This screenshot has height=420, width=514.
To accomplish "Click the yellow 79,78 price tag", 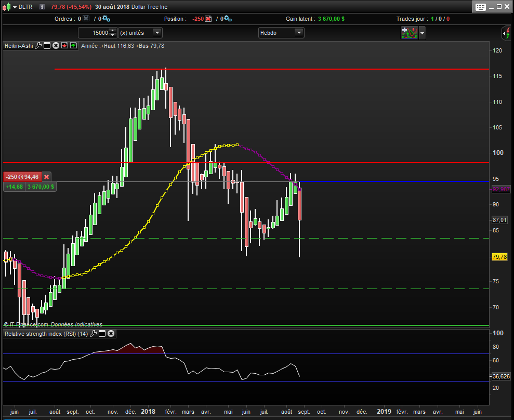I will (499, 257).
